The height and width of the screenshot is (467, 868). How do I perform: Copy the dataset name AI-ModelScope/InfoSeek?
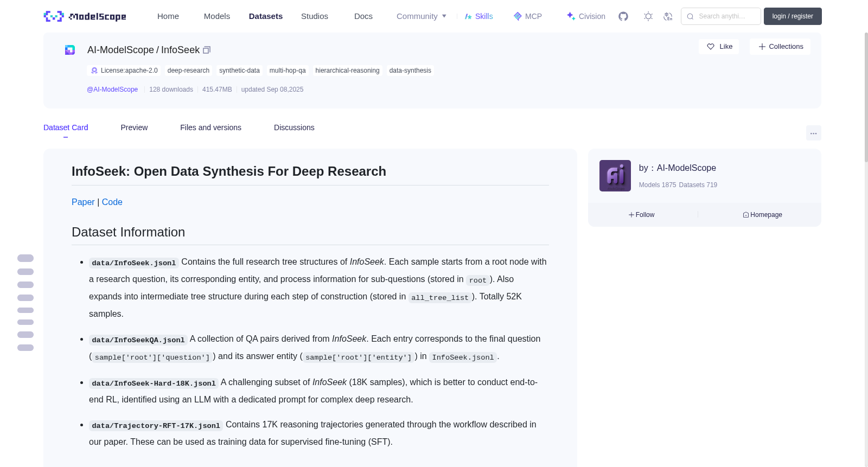207,50
